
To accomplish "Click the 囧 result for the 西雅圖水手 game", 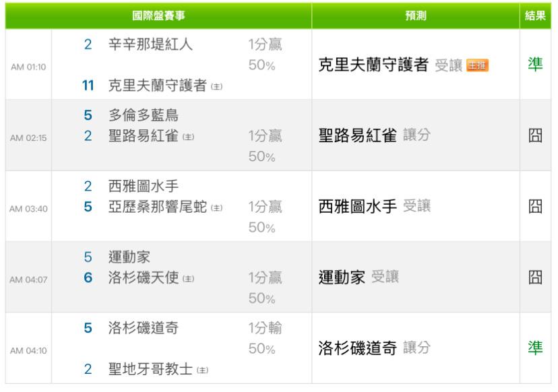I will point(534,207).
